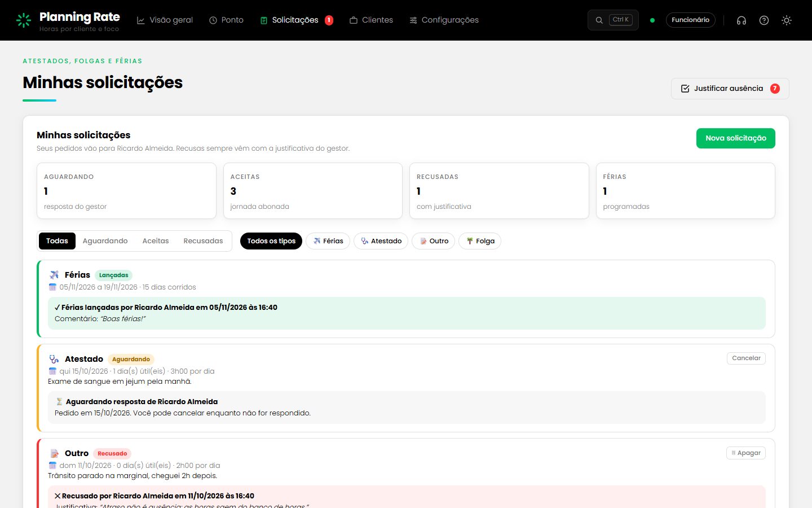
Task: Open the Férias programadas summary card
Action: tap(686, 191)
